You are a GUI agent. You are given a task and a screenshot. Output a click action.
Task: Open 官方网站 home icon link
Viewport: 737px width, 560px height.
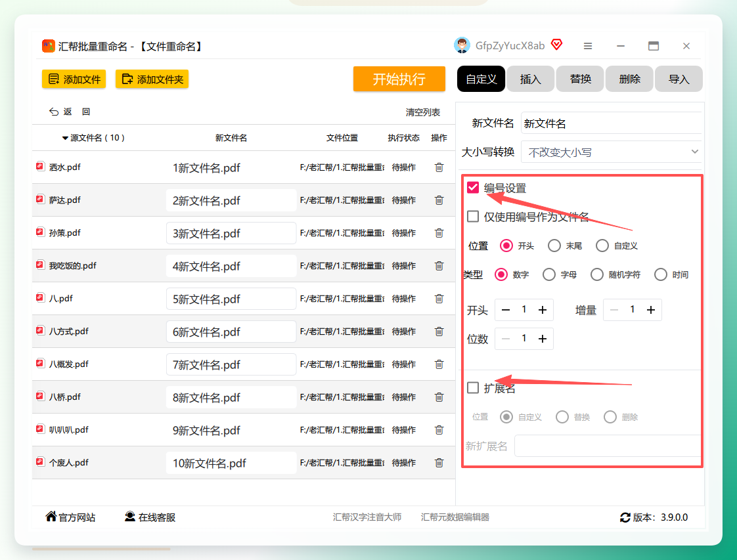(x=51, y=516)
